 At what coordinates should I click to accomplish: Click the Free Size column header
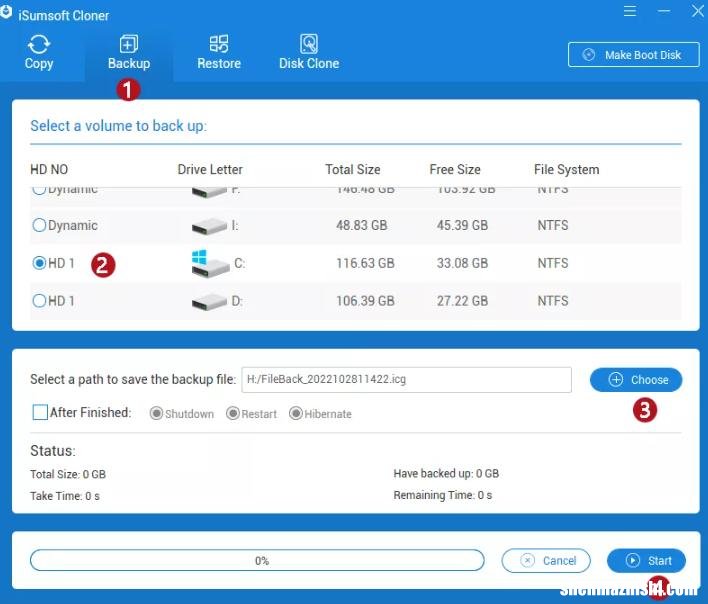[455, 170]
